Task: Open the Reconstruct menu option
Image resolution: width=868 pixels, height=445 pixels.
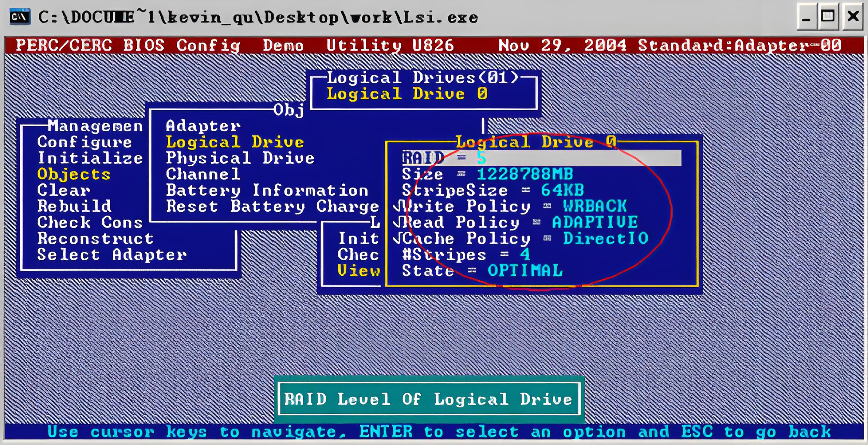Action: point(95,238)
